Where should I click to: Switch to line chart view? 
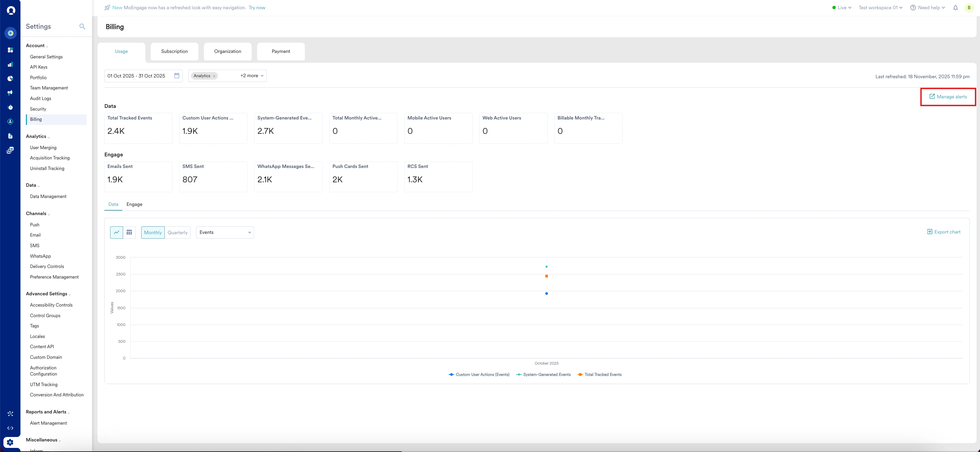(x=116, y=232)
